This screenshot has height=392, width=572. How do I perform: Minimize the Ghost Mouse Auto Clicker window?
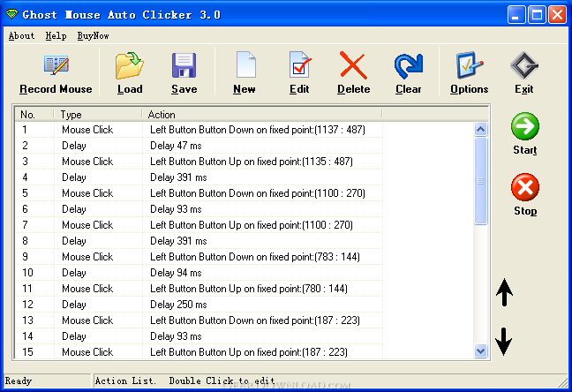tap(516, 15)
